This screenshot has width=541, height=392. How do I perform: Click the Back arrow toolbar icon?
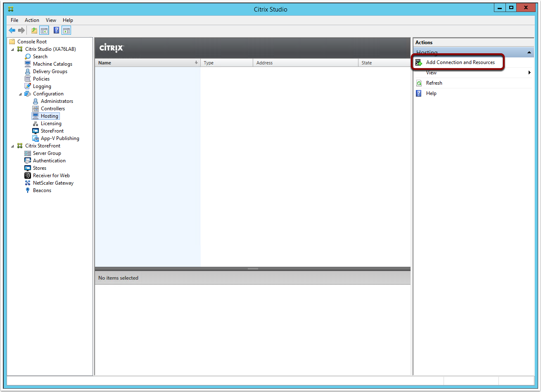[12, 30]
